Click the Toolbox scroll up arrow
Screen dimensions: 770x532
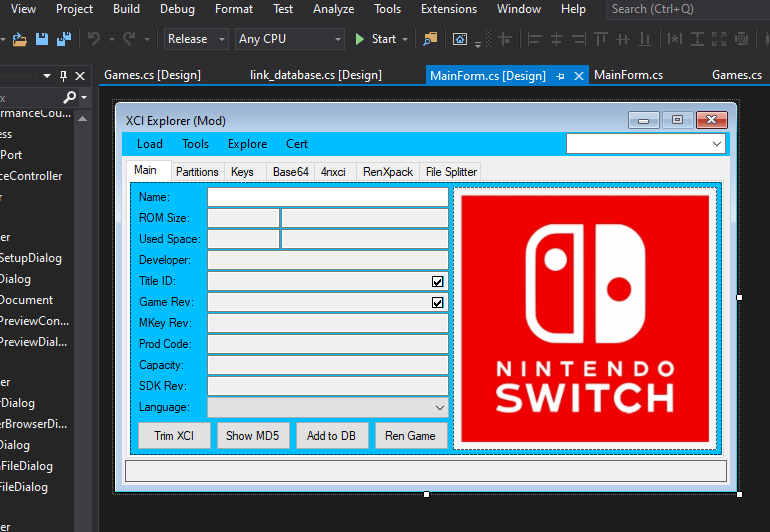82,118
